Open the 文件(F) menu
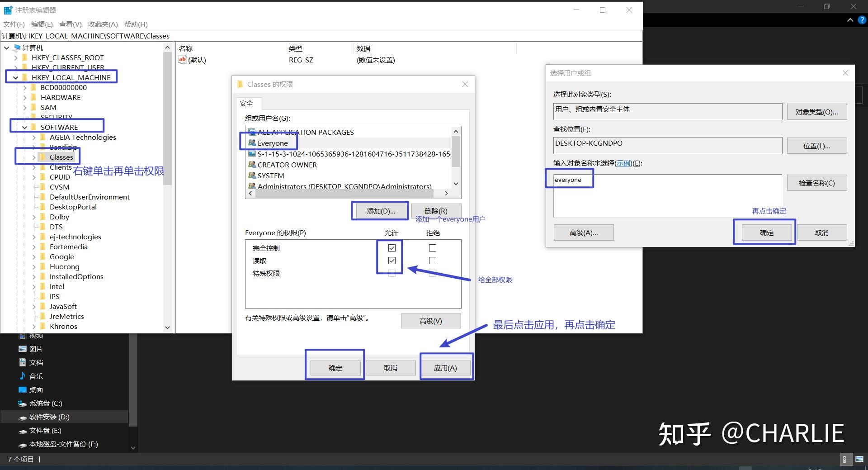The image size is (868, 470). click(14, 24)
